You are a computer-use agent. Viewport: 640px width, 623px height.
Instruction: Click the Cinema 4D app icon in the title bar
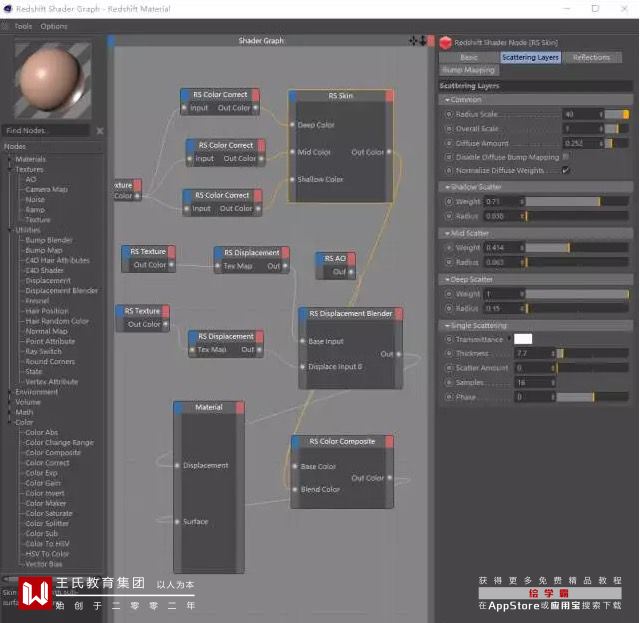pos(8,9)
